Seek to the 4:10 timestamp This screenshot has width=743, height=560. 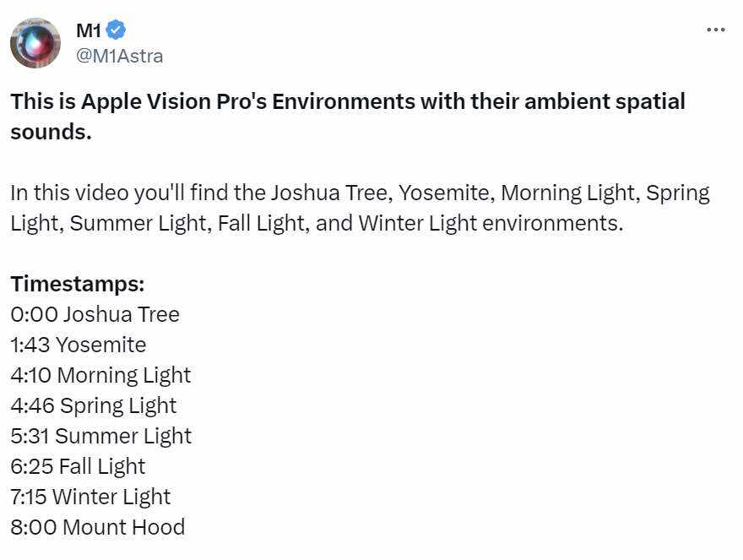[x=31, y=375]
